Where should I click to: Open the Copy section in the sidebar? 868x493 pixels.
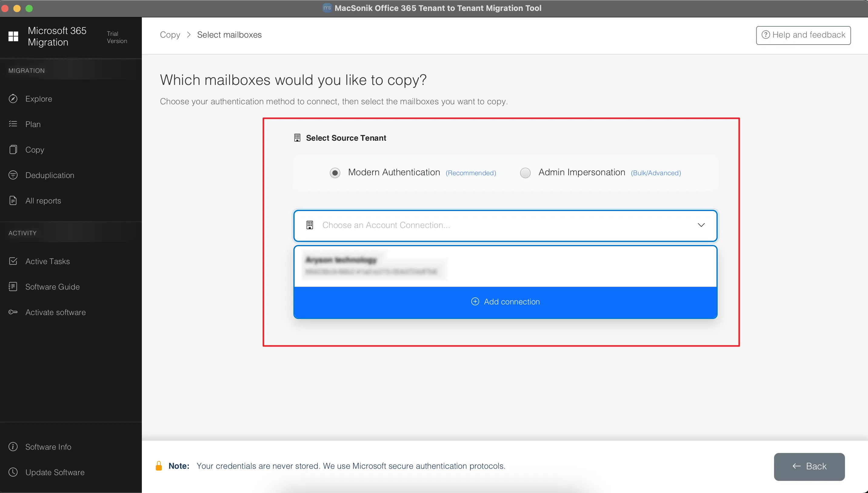click(x=70, y=150)
